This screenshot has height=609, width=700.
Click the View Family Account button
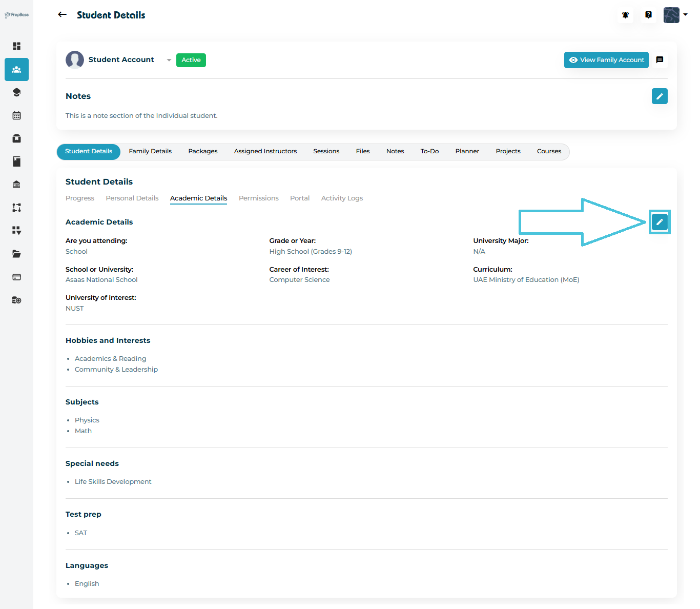click(606, 60)
